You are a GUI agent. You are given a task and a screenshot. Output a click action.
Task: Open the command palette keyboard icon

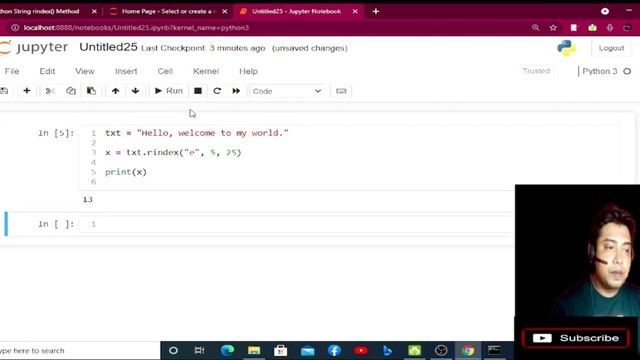click(x=341, y=91)
